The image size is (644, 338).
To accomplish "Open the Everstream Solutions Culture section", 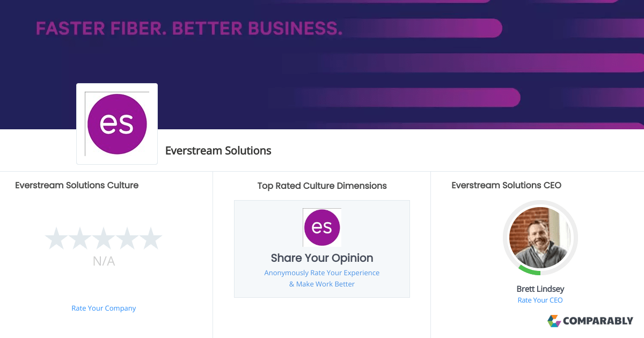I will click(x=77, y=185).
